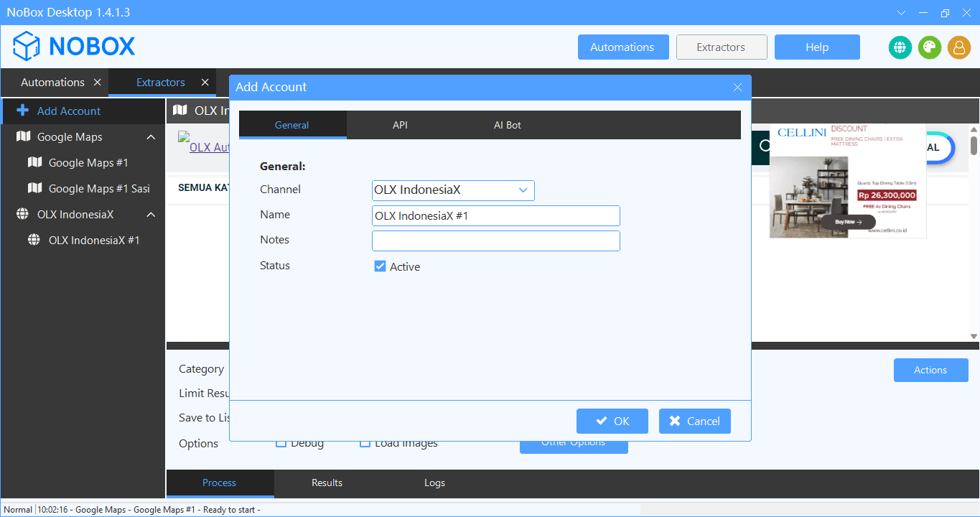Screen dimensions: 980x517
Task: Click the green globe language icon
Action: [x=900, y=47]
